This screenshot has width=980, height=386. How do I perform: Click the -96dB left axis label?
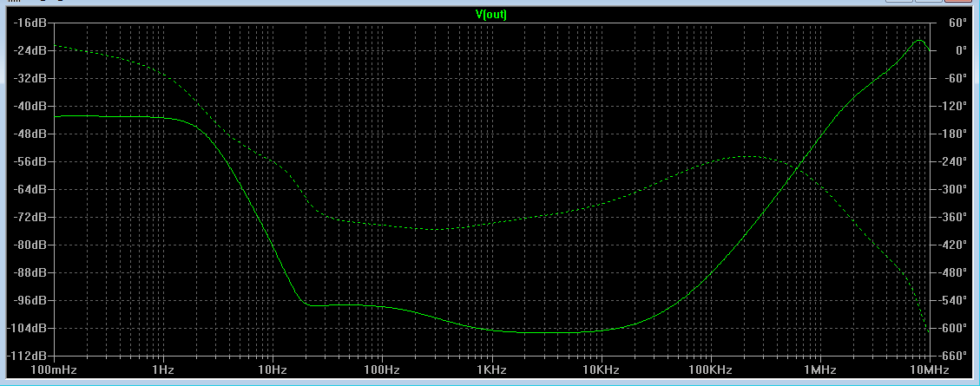pyautogui.click(x=32, y=300)
